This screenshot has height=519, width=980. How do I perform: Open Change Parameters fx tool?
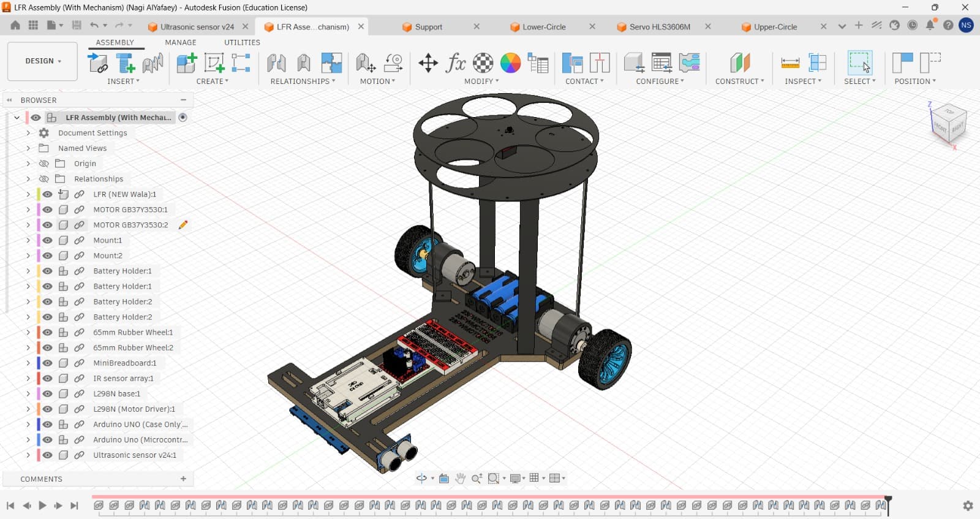coord(456,63)
